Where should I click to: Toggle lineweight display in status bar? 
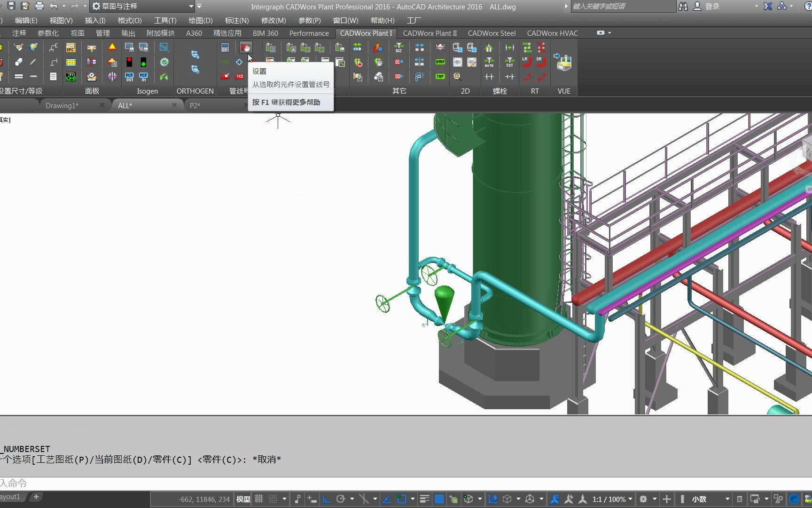pyautogui.click(x=424, y=499)
